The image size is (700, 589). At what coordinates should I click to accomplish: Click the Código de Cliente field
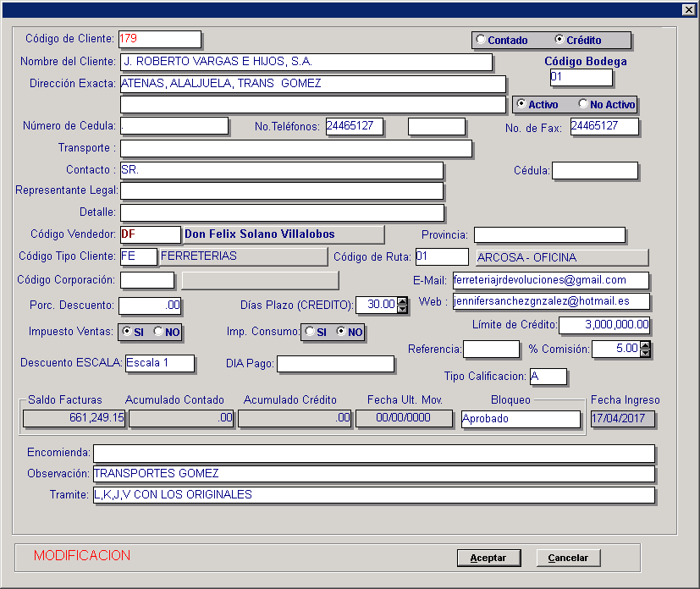tap(160, 39)
